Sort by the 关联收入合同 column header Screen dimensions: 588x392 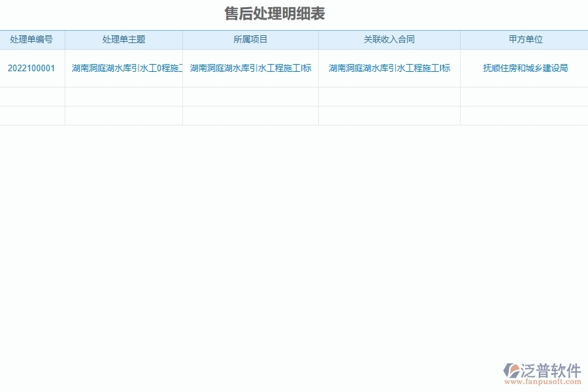point(389,39)
